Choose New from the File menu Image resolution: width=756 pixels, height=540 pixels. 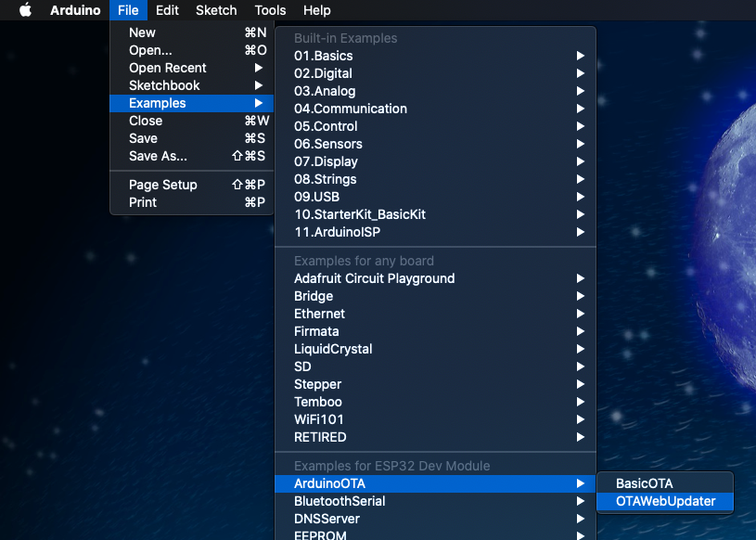pyautogui.click(x=192, y=32)
